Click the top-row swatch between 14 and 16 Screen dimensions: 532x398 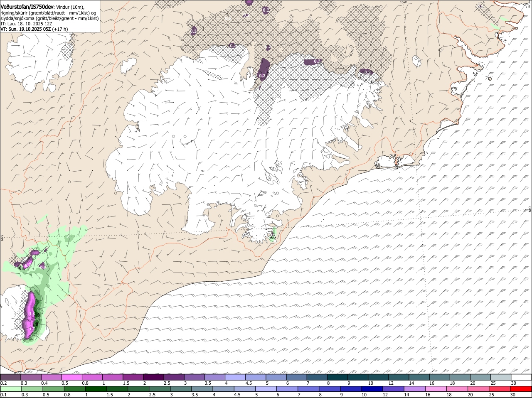(419, 377)
